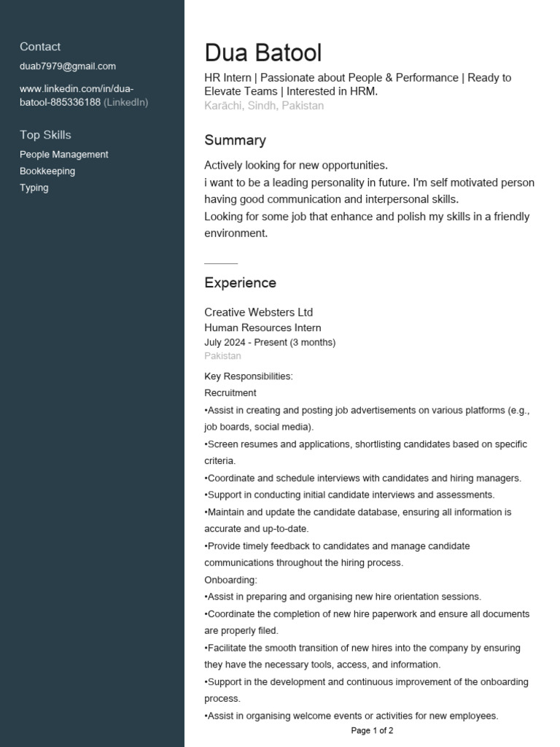This screenshot has height=747, width=560.
Task: Click the July 2024 - Present date range
Action: pos(270,342)
